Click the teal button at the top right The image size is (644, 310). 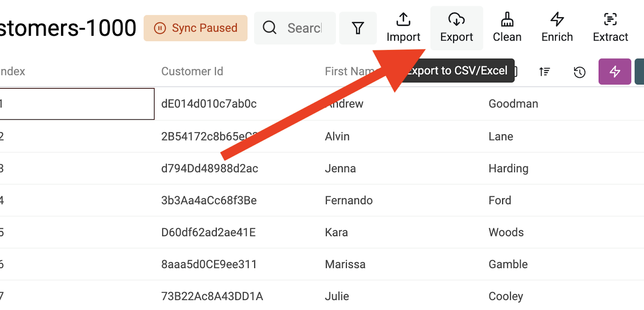(x=641, y=72)
